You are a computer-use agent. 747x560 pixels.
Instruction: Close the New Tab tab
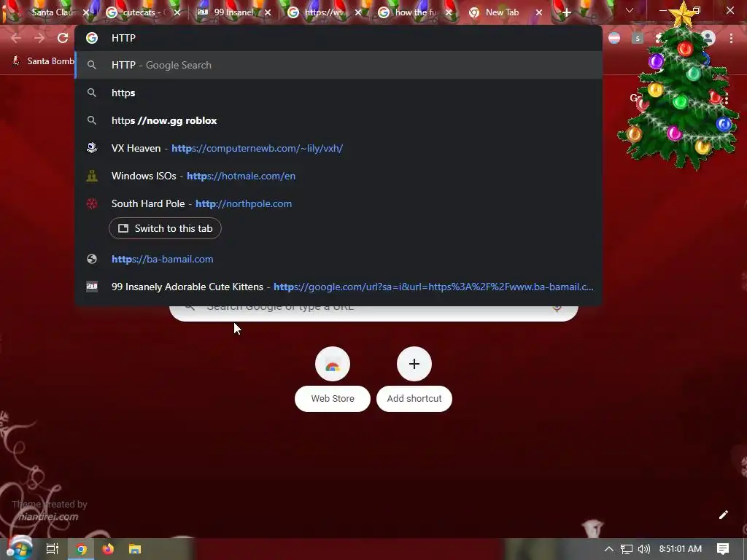(539, 12)
